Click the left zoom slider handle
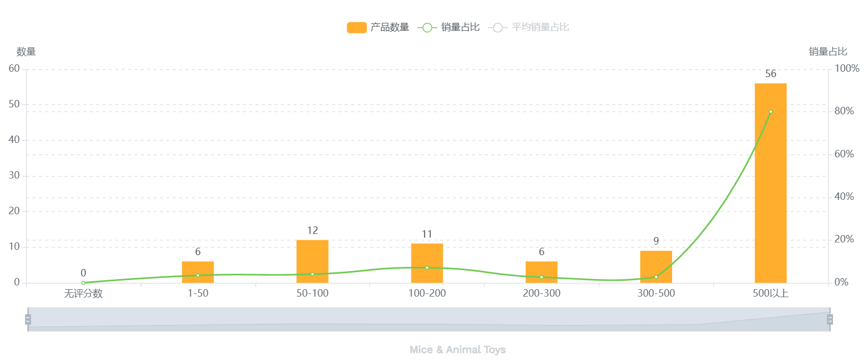 (x=28, y=319)
